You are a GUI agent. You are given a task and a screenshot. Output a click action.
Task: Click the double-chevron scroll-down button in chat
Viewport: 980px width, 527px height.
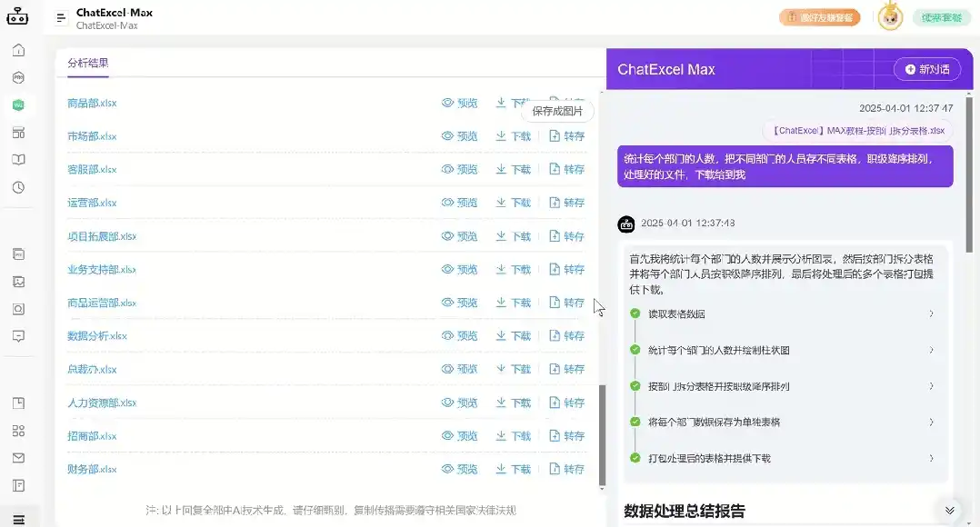pyautogui.click(x=949, y=511)
